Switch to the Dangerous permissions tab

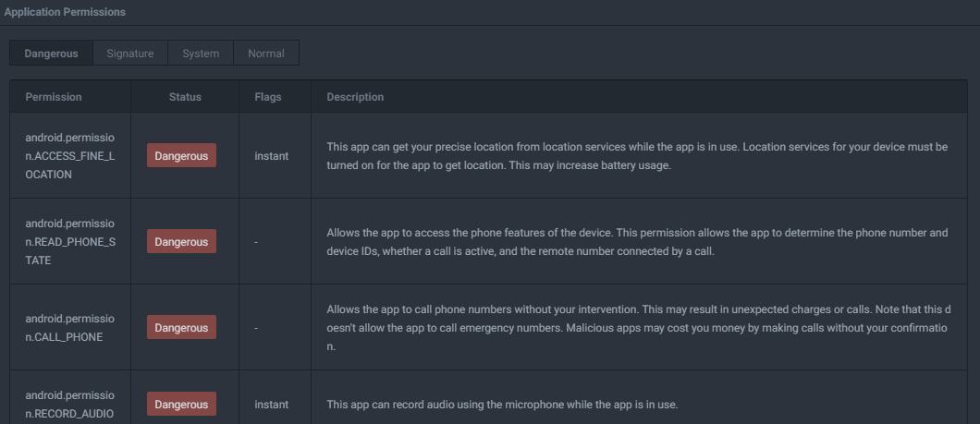[x=51, y=54]
